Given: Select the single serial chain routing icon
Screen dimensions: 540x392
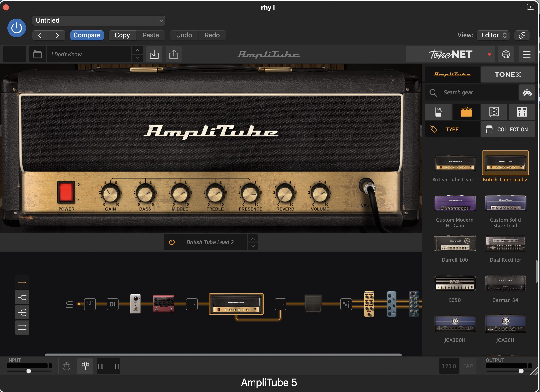Looking at the screenshot, I should click(x=22, y=282).
